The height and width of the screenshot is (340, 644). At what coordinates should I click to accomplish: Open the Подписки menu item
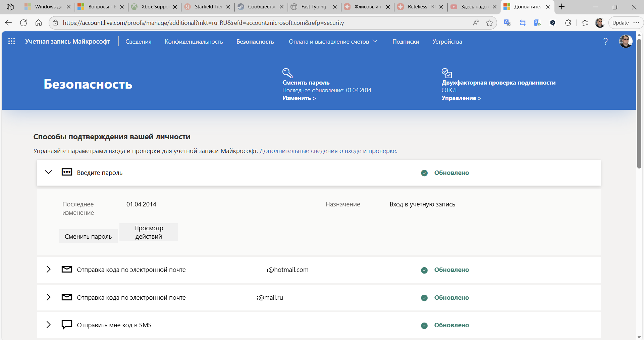pyautogui.click(x=406, y=42)
